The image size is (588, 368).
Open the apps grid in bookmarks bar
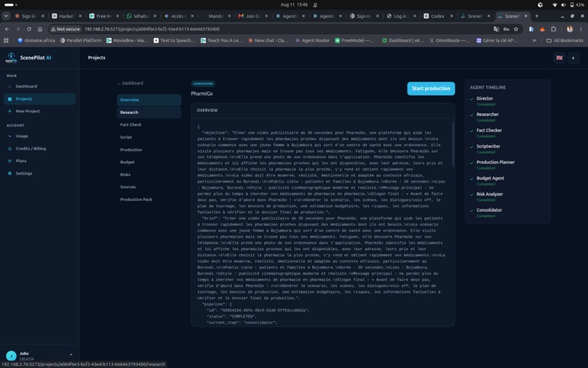6,41
